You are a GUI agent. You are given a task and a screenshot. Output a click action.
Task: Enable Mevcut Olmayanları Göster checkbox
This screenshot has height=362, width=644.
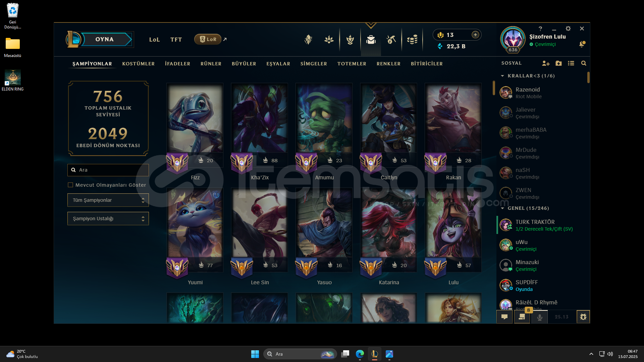click(70, 185)
